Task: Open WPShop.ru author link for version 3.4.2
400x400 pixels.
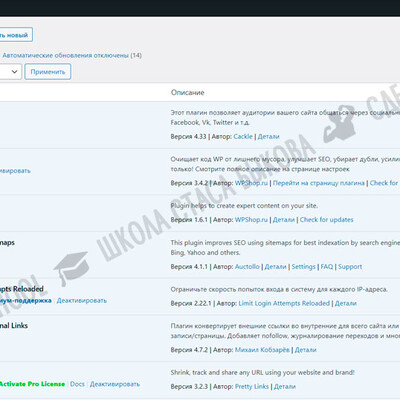Action: point(251,183)
